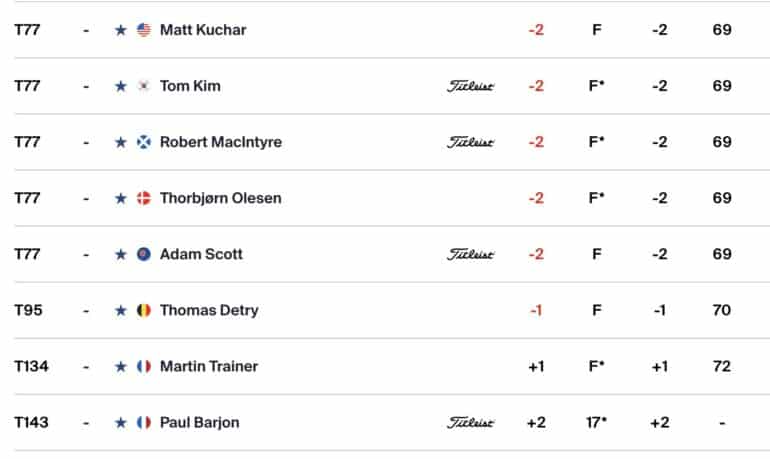770x459 pixels.
Task: Click Matt Kuchar's round score 69
Action: tap(722, 30)
